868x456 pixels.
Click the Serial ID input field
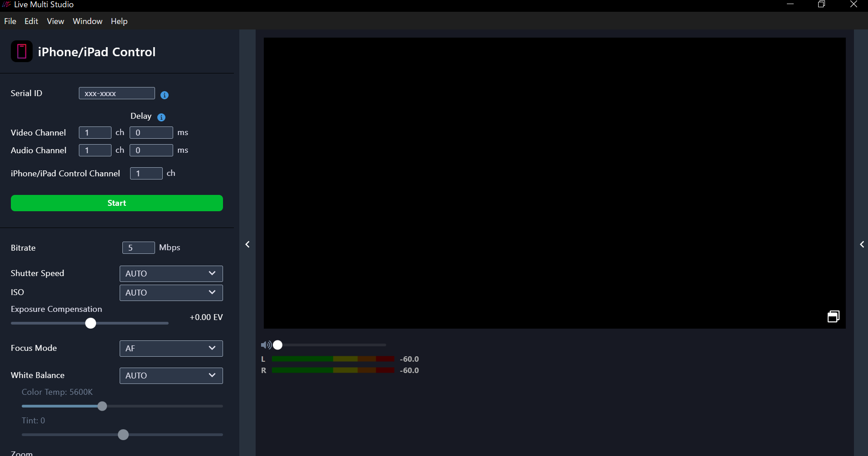pyautogui.click(x=117, y=93)
